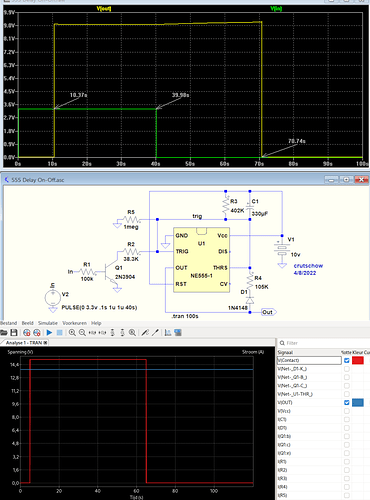The image size is (370, 500).
Task: Click the zoom out magnifier icon
Action: click(82, 332)
